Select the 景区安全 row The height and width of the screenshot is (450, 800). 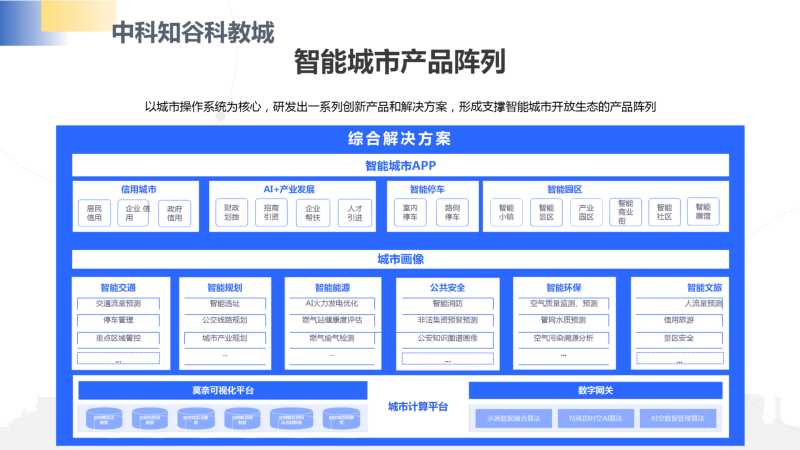click(680, 338)
